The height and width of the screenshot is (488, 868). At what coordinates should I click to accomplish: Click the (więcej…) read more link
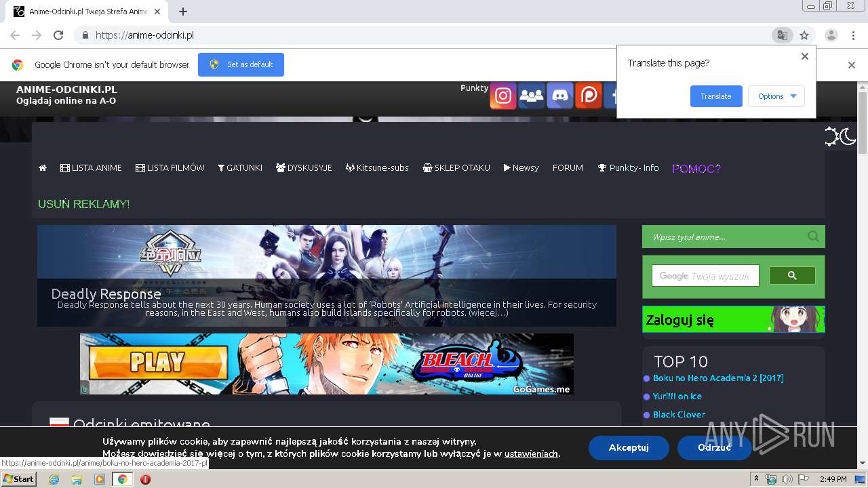coord(488,313)
